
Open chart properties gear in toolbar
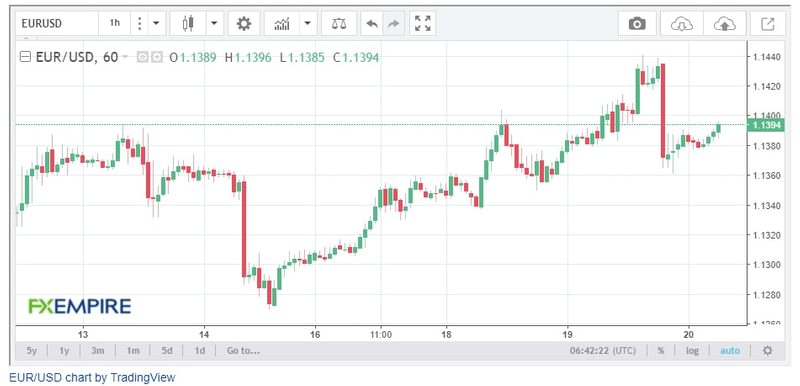click(244, 23)
